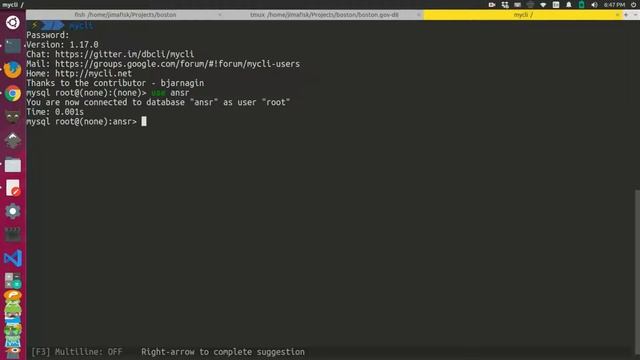The height and width of the screenshot is (360, 640).
Task: Open the Terminal launcher in the dock
Action: (x=13, y=46)
